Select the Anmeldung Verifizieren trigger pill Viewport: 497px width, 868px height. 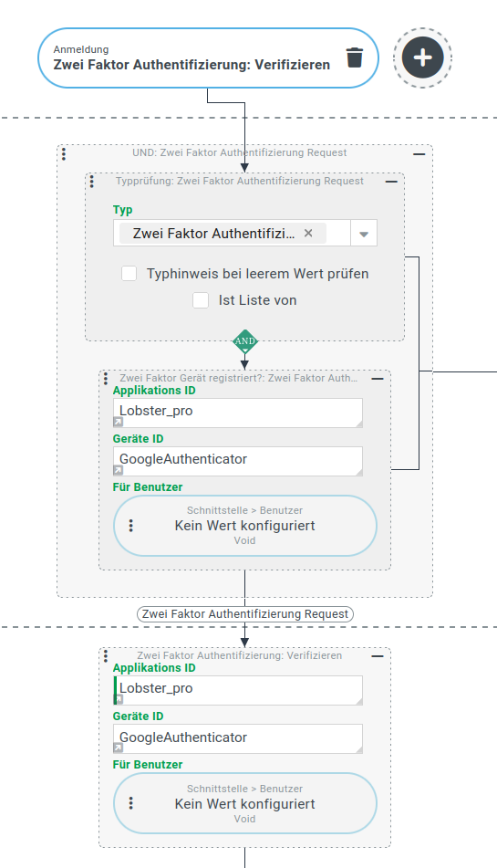pyautogui.click(x=192, y=58)
